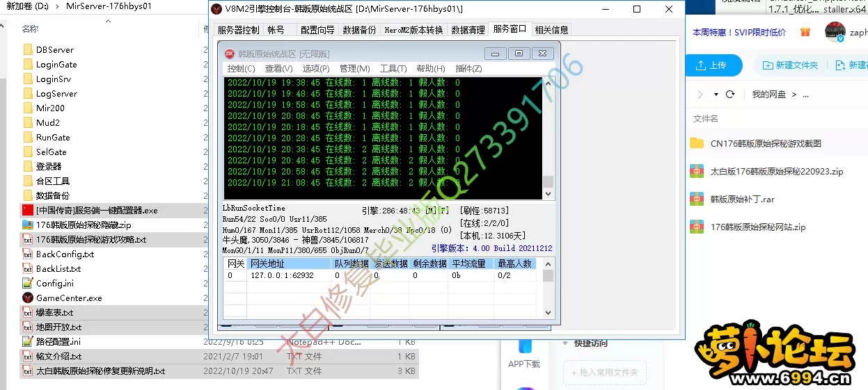Select 爆率表.txt file
Image resolution: width=868 pixels, height=390 pixels.
pyautogui.click(x=54, y=313)
